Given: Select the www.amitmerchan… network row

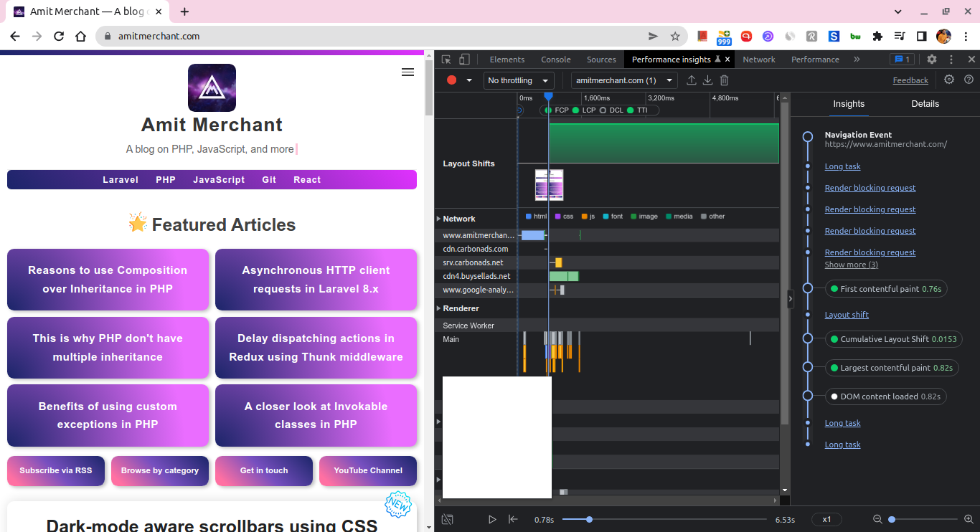Looking at the screenshot, I should click(x=607, y=235).
